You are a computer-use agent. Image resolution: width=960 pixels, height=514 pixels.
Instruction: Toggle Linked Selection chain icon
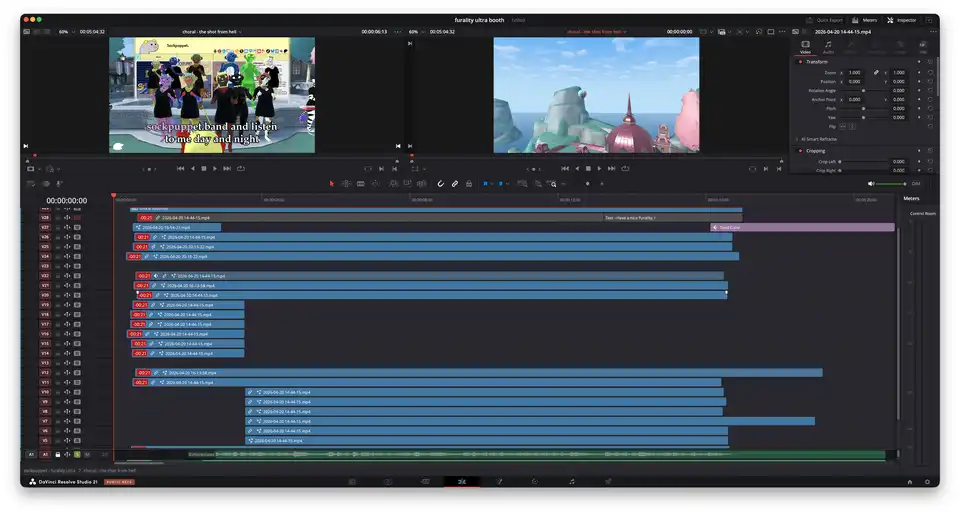point(455,184)
